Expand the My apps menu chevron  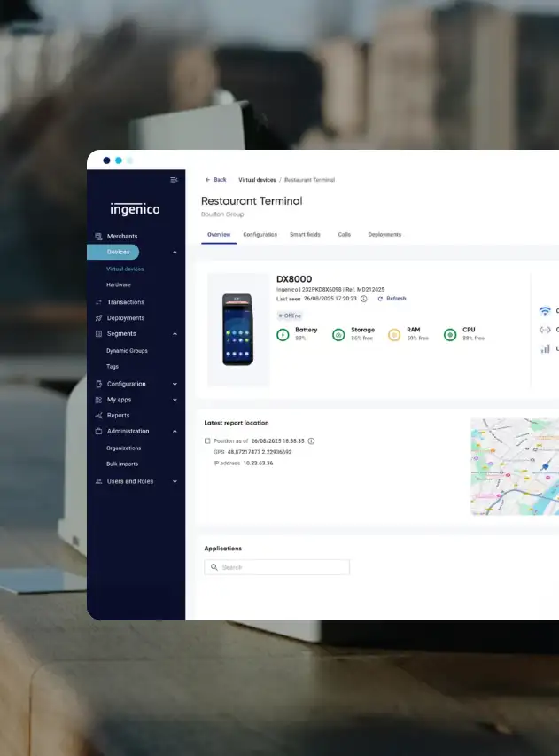tap(175, 400)
